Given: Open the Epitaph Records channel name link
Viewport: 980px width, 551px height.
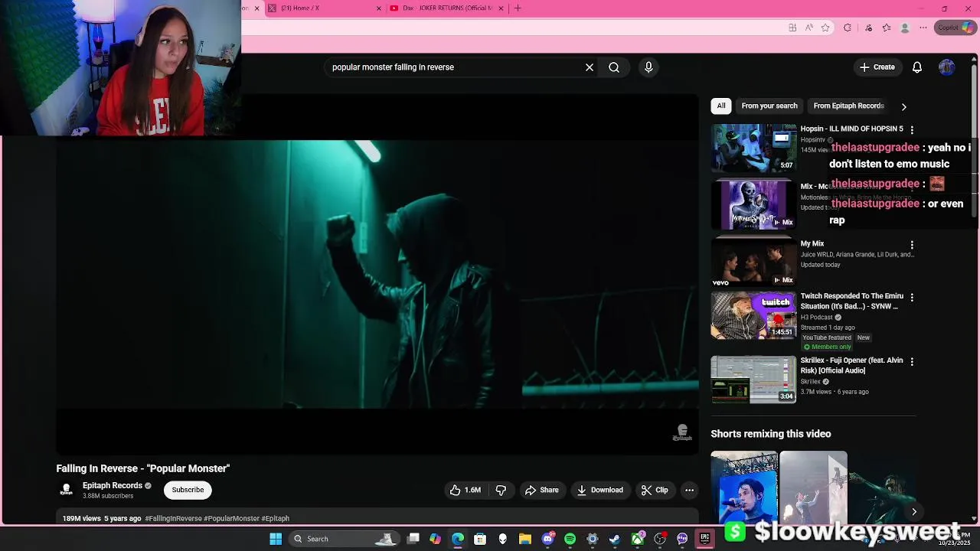Looking at the screenshot, I should tap(113, 485).
